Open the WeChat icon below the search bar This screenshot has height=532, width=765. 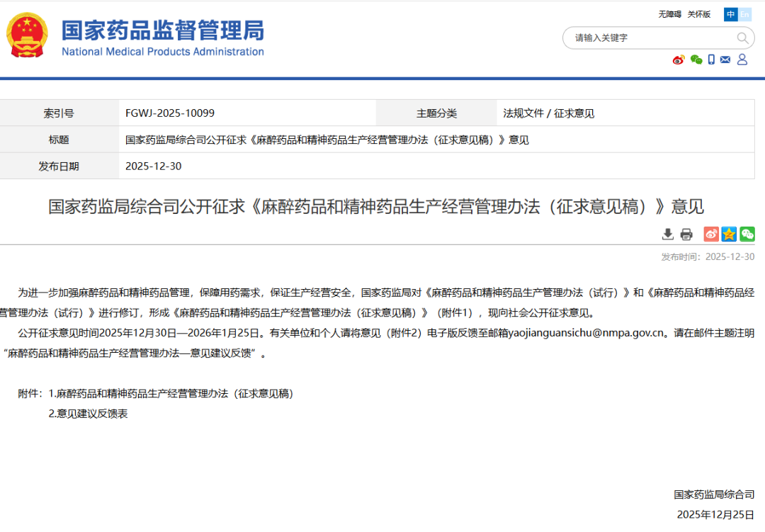[696, 60]
